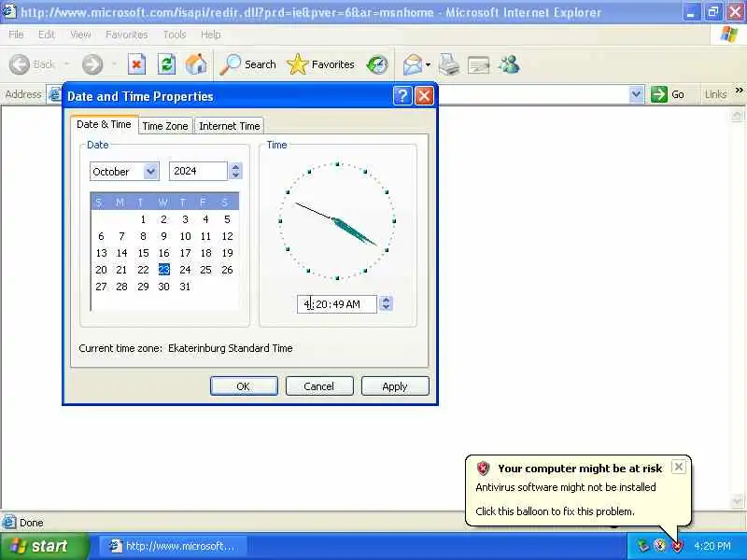Open the Edit menu
Screen dimensions: 747x560
[46, 35]
